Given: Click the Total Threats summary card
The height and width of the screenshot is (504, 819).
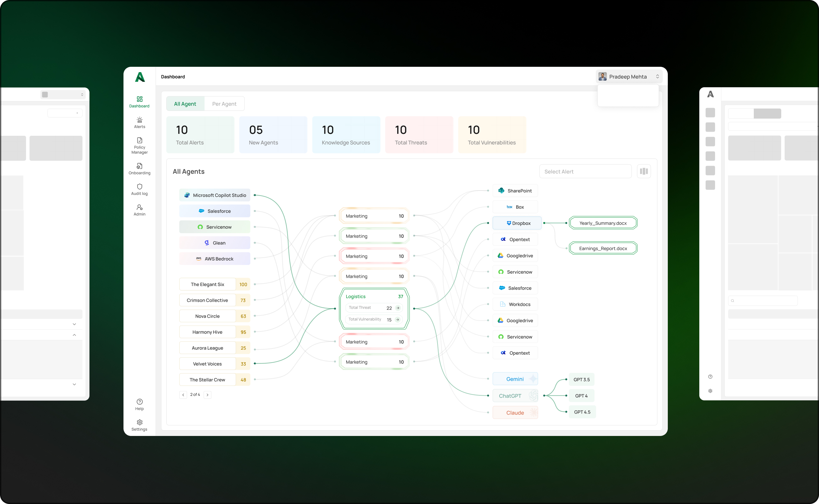Looking at the screenshot, I should point(419,135).
